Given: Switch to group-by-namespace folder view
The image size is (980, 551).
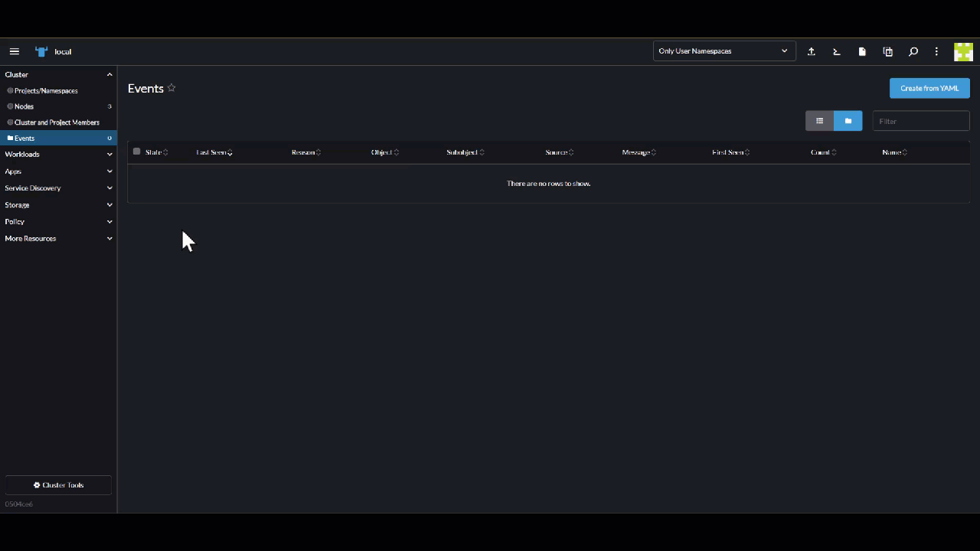Looking at the screenshot, I should [848, 121].
